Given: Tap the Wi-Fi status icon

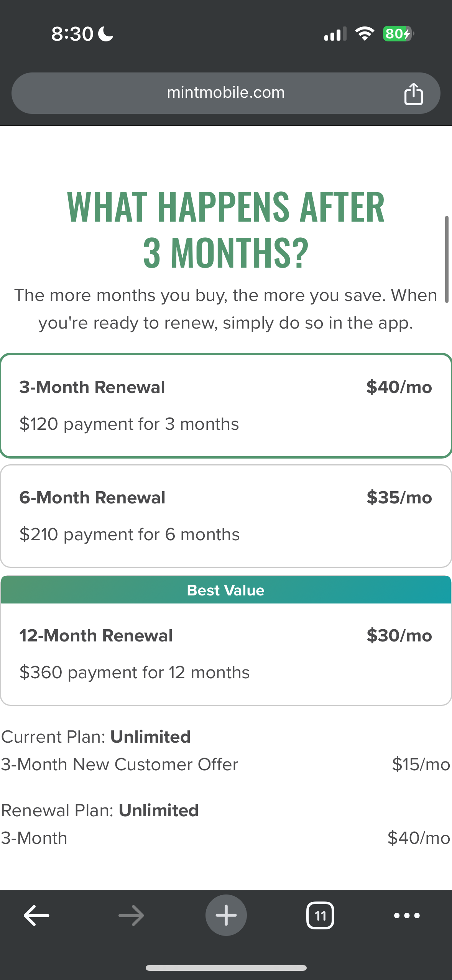Looking at the screenshot, I should 365,34.
